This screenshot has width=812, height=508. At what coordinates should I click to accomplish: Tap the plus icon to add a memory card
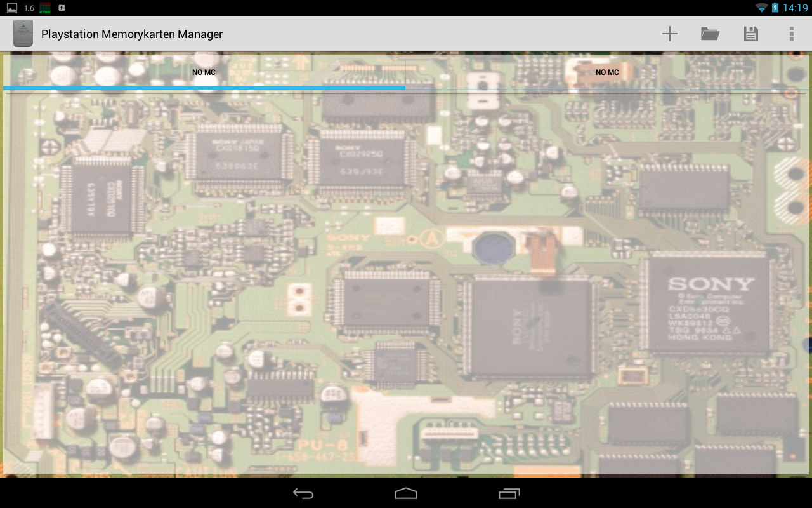click(670, 34)
